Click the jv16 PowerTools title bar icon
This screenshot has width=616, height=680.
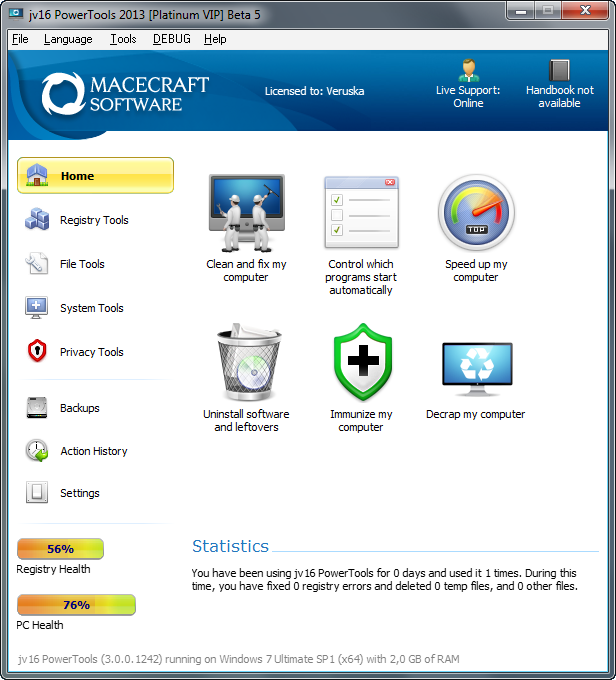click(x=16, y=14)
